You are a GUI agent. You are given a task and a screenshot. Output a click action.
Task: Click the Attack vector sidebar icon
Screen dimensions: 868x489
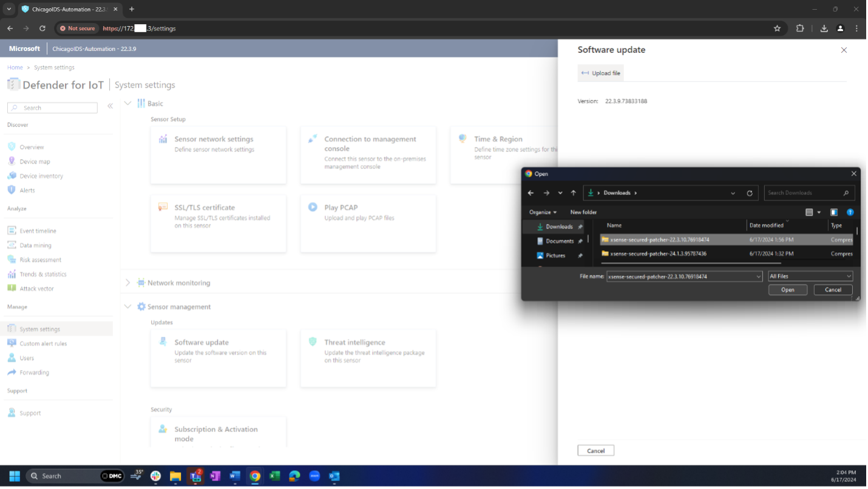point(12,288)
